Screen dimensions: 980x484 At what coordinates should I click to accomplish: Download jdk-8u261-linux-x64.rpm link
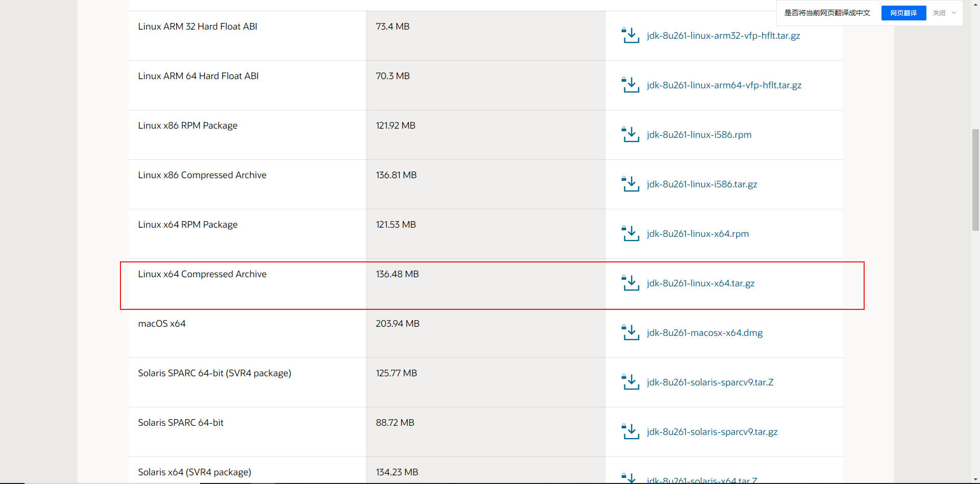698,234
